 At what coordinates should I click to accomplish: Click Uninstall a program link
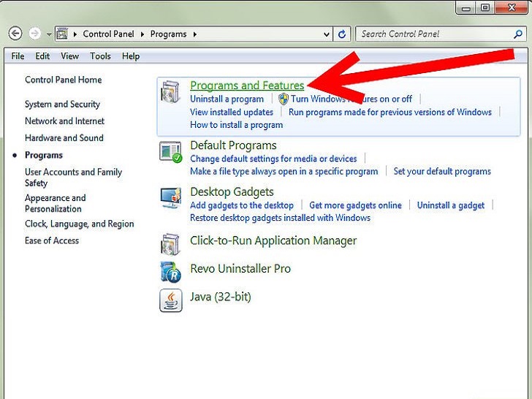pos(227,99)
